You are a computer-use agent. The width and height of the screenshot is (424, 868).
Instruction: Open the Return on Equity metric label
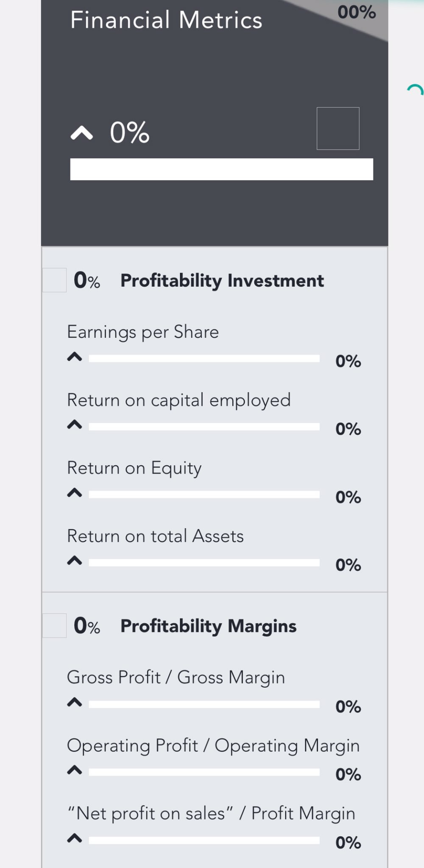click(x=134, y=468)
